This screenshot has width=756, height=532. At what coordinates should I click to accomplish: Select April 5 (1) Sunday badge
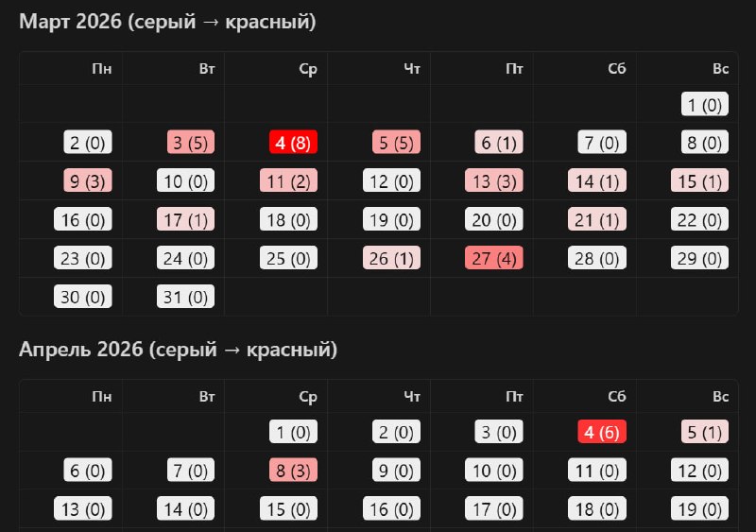(704, 432)
